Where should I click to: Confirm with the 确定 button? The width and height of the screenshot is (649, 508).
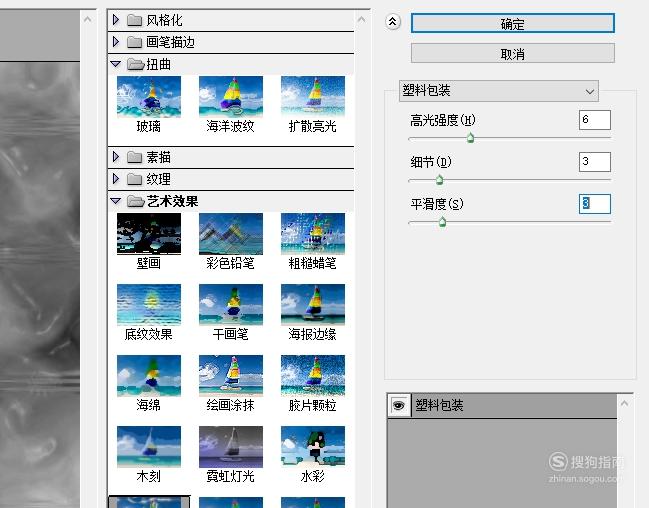(512, 24)
